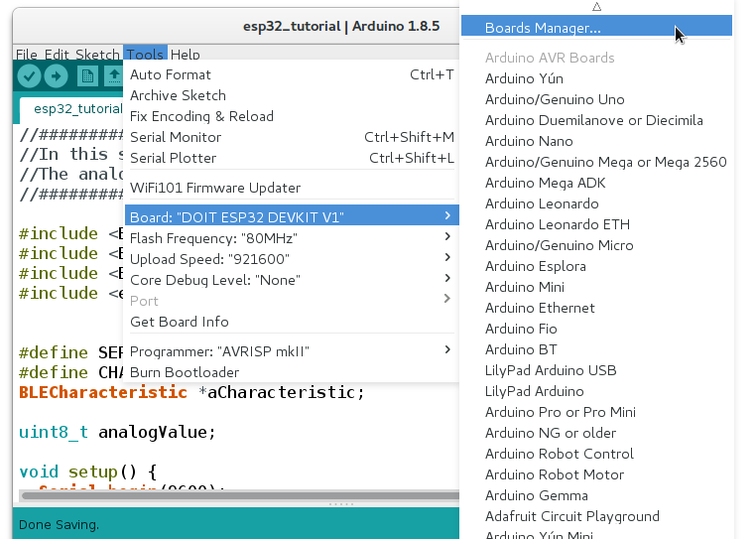Select Arduino BT board

[x=596, y=349]
